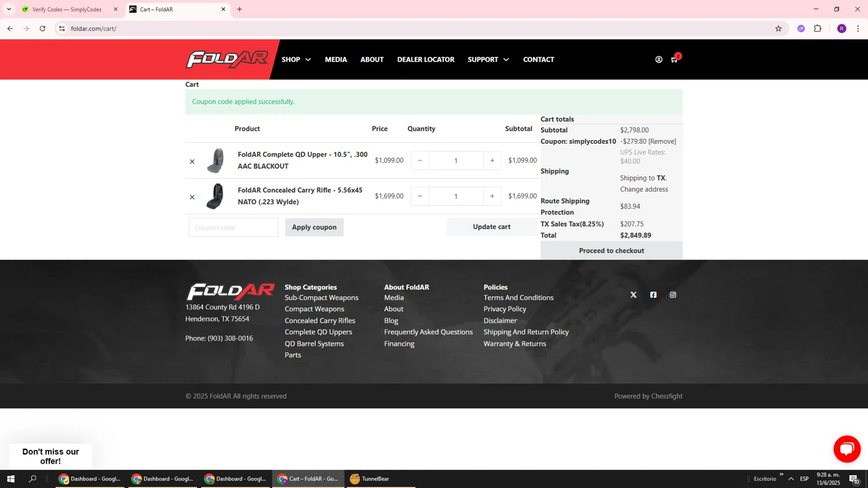Image resolution: width=868 pixels, height=488 pixels.
Task: Open FoldAR Concealed Carry Rifle product link
Action: [300, 196]
